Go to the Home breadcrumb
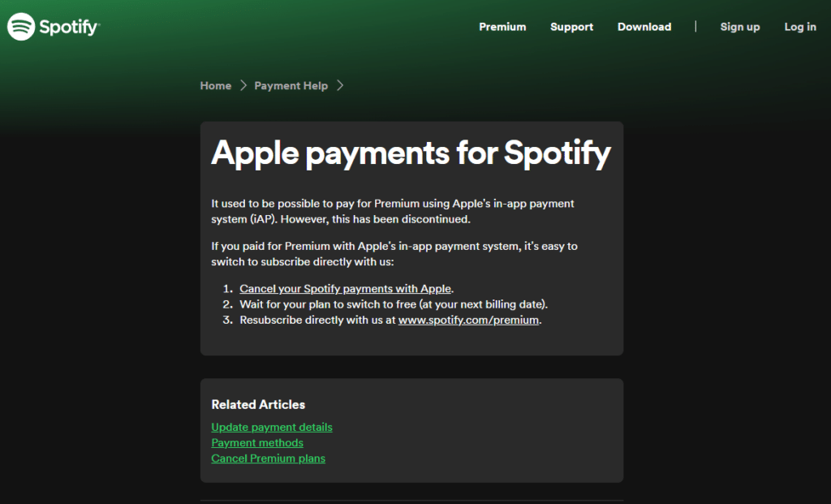This screenshot has width=831, height=504. pyautogui.click(x=216, y=86)
